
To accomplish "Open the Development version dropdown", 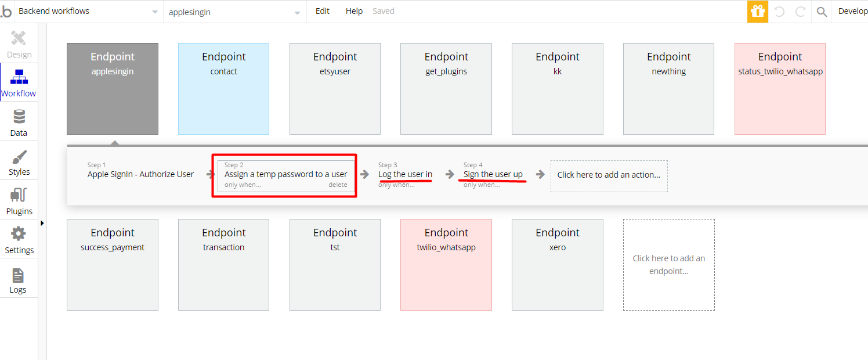I will pyautogui.click(x=852, y=12).
